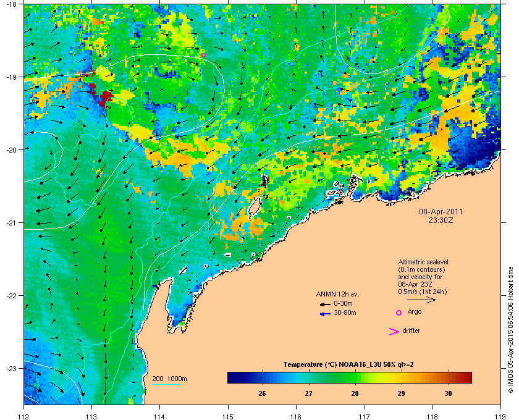Click the 0.5m/s velocity scale arrow
Screen dimensions: 519x420
pos(421,300)
